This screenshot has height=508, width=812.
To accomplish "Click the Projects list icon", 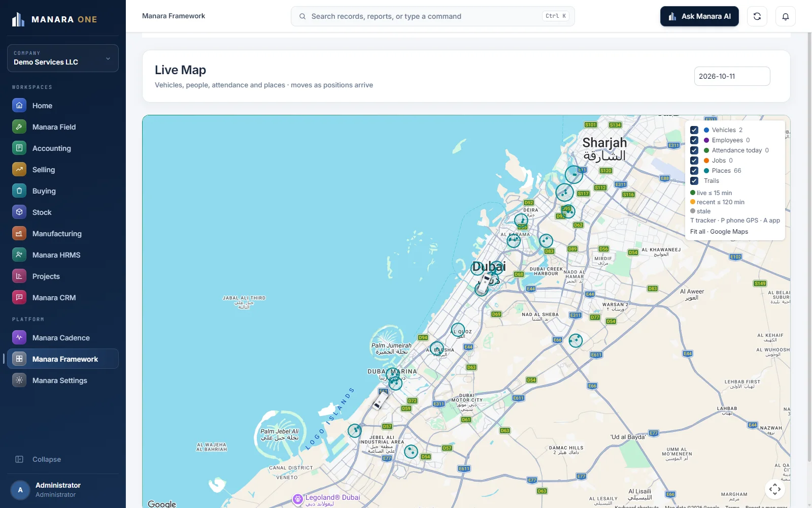I will [19, 276].
